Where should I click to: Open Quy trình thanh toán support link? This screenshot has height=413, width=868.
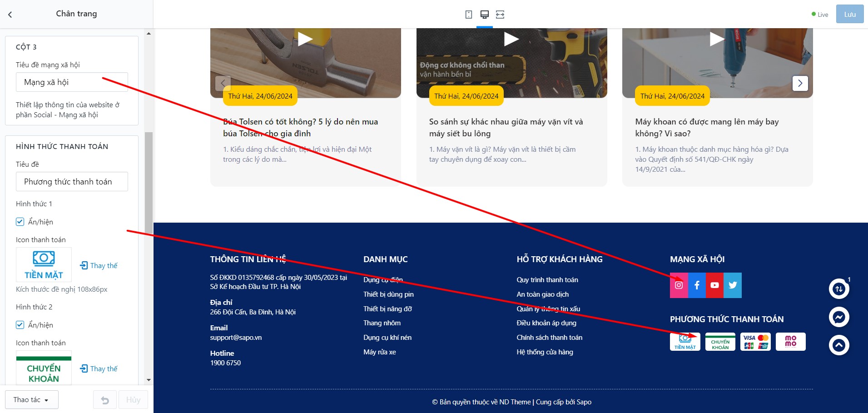point(547,280)
